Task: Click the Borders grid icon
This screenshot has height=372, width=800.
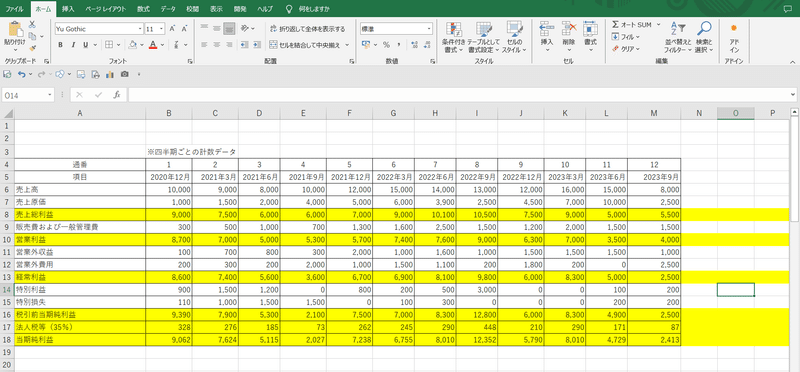Action: (109, 45)
